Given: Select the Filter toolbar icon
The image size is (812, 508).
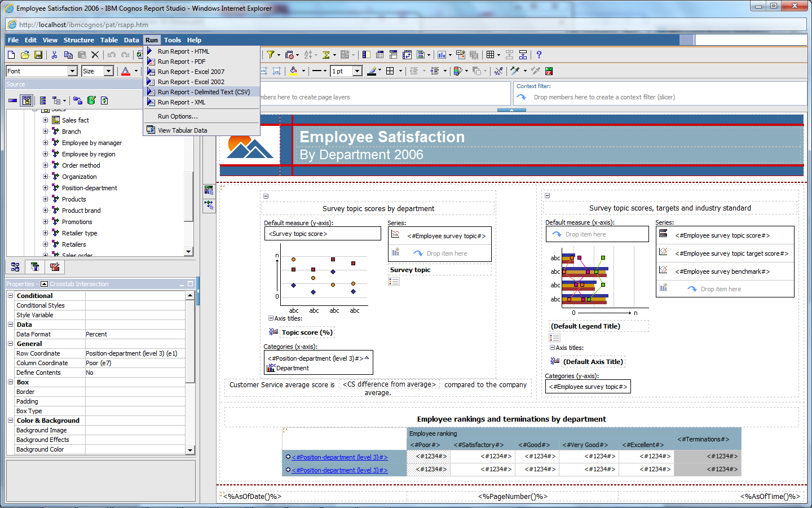Looking at the screenshot, I should [x=271, y=55].
